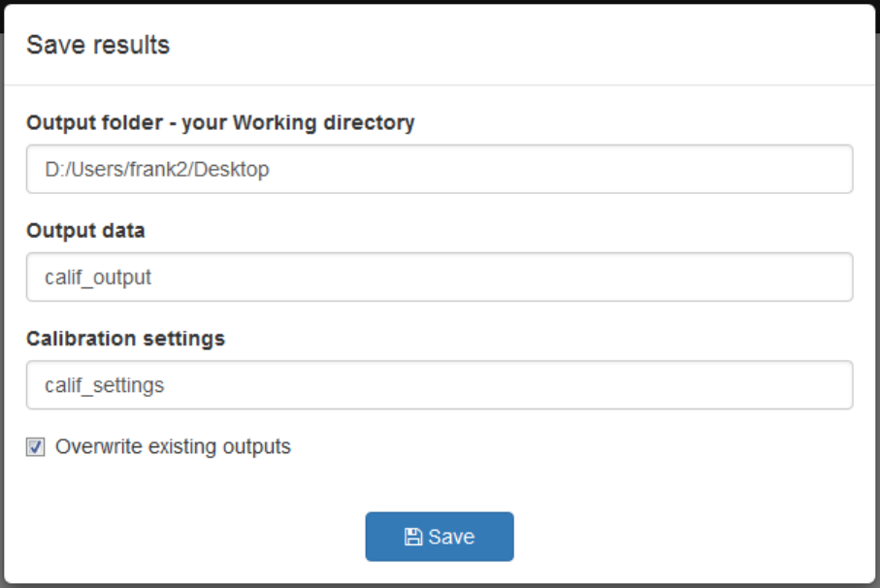This screenshot has width=880, height=588.
Task: Click the 'Output folder - your Working directory' label
Action: click(220, 123)
